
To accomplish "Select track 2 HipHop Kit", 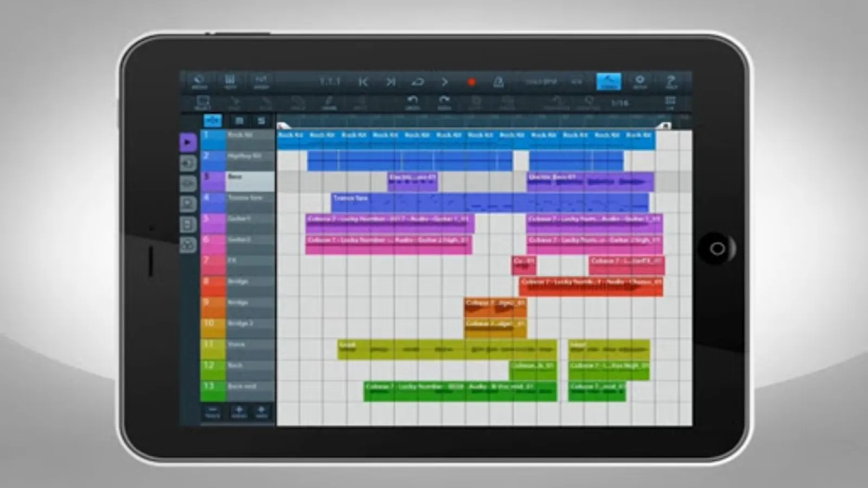I will (x=250, y=161).
